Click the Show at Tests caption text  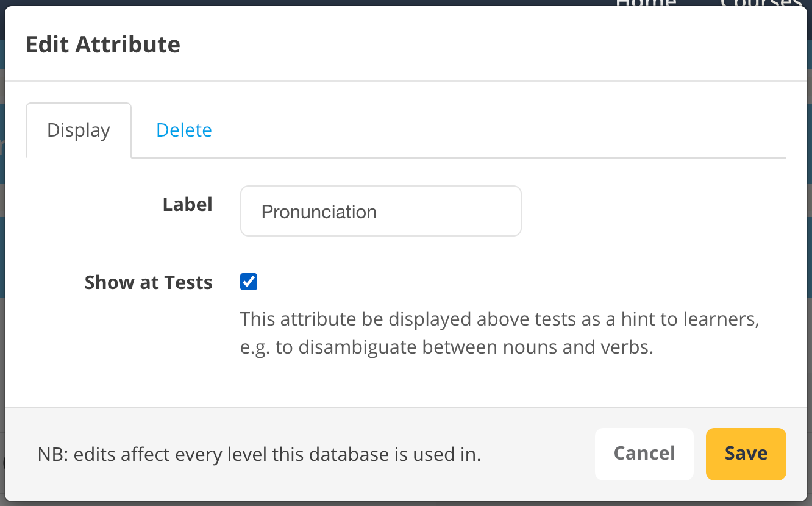click(x=148, y=283)
